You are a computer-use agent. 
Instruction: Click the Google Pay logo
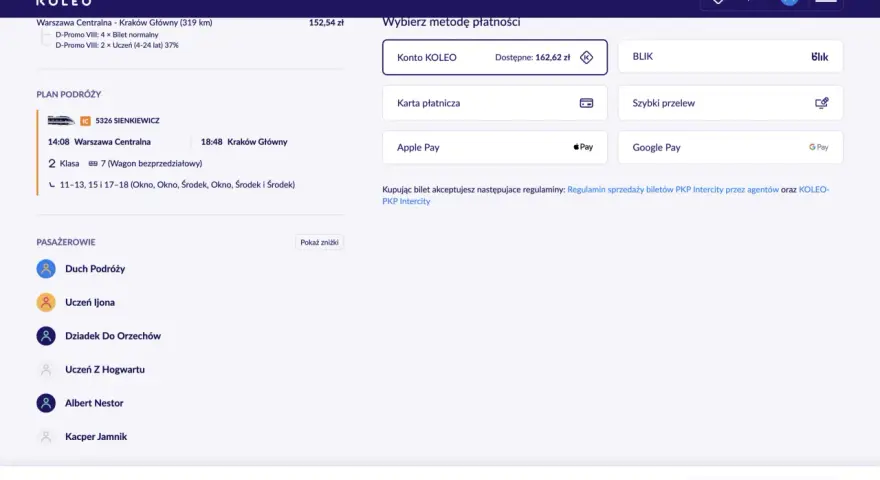click(x=818, y=147)
